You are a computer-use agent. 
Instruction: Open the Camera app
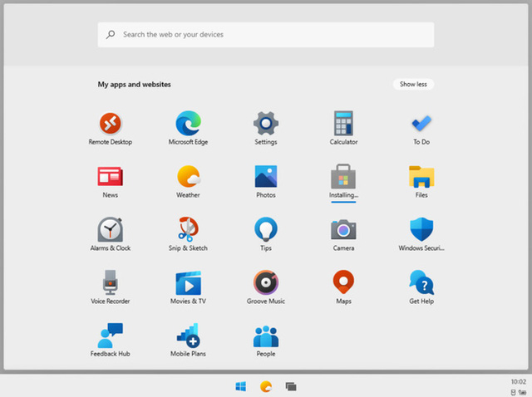tap(343, 230)
